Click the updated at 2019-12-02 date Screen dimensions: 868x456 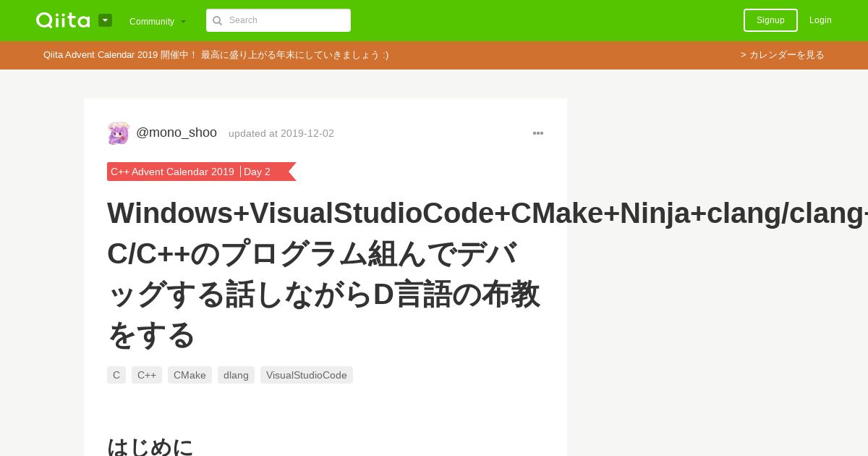[x=281, y=133]
